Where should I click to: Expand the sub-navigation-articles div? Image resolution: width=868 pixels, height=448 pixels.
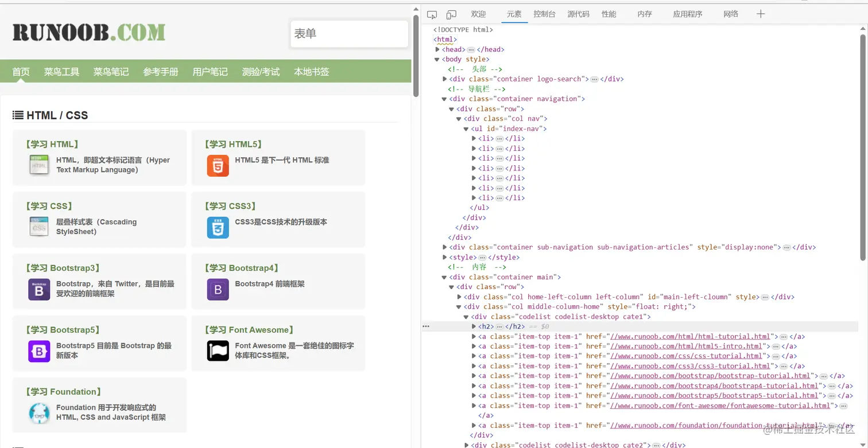coord(445,247)
